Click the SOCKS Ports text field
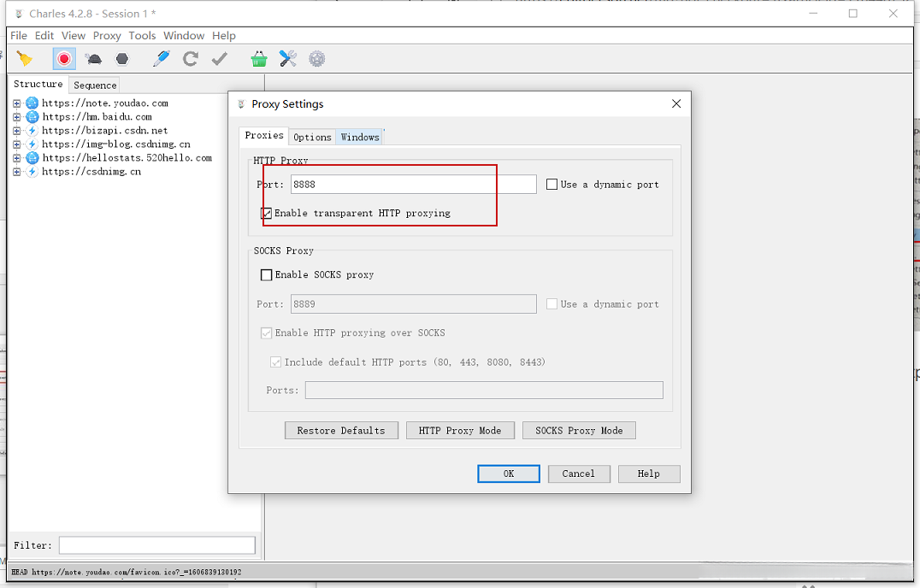This screenshot has width=920, height=588. [484, 390]
